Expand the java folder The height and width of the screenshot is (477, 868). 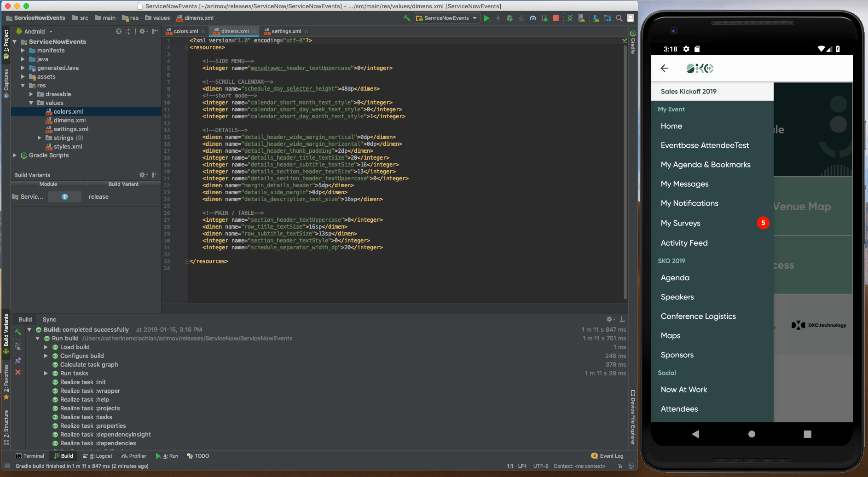coord(23,59)
